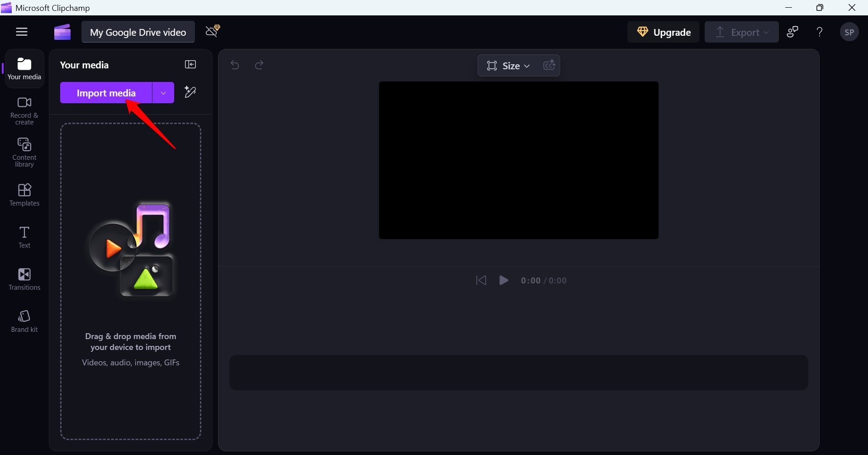The width and height of the screenshot is (868, 455).
Task: Open the help question mark icon
Action: tap(820, 32)
